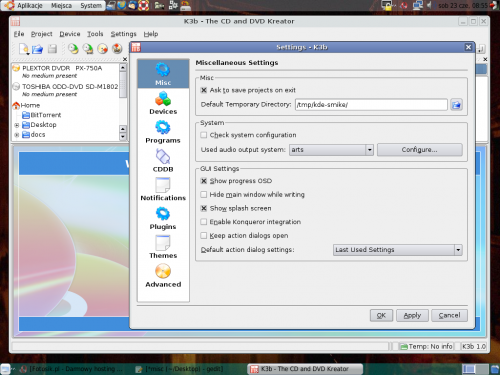Toggle Show progress OSD checkbox
This screenshot has height=375, width=500.
point(204,181)
